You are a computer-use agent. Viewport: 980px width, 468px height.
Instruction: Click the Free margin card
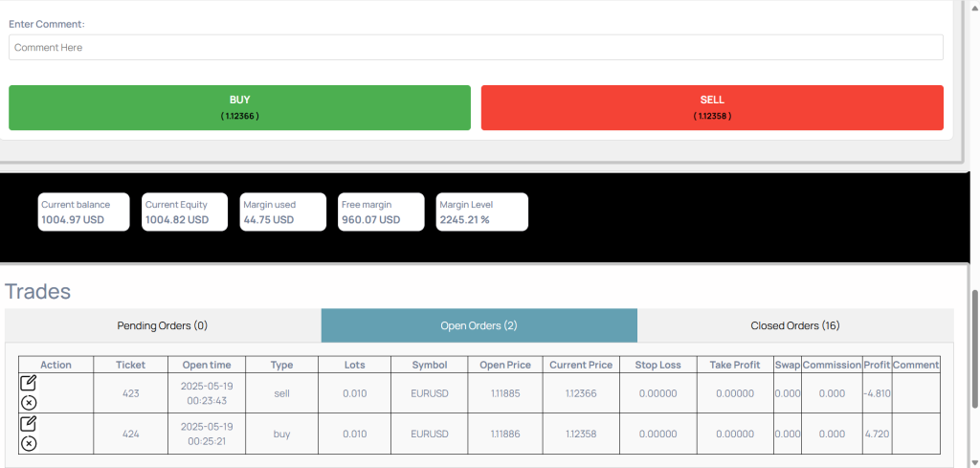click(x=381, y=212)
